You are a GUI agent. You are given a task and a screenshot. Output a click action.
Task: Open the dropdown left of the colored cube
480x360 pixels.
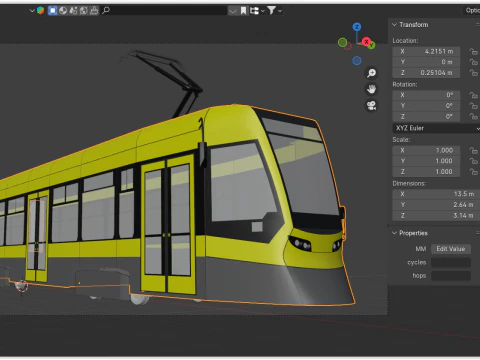point(32,11)
